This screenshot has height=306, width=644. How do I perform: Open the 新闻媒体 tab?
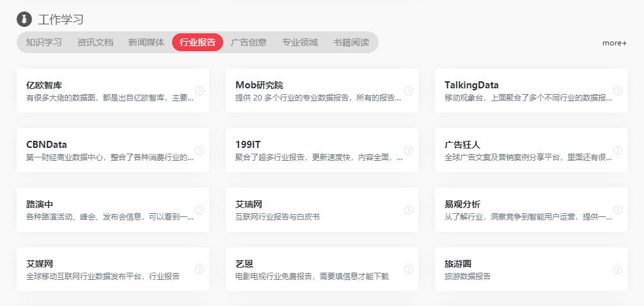tap(146, 42)
